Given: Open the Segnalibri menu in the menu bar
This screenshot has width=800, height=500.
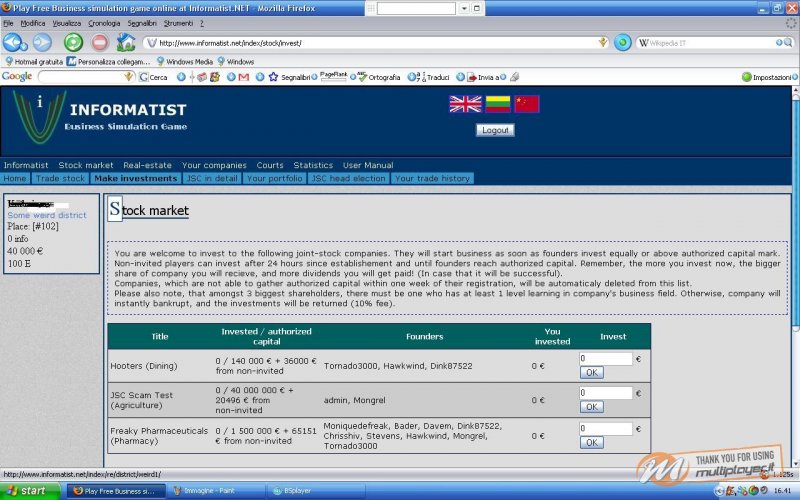Looking at the screenshot, I should [x=142, y=23].
